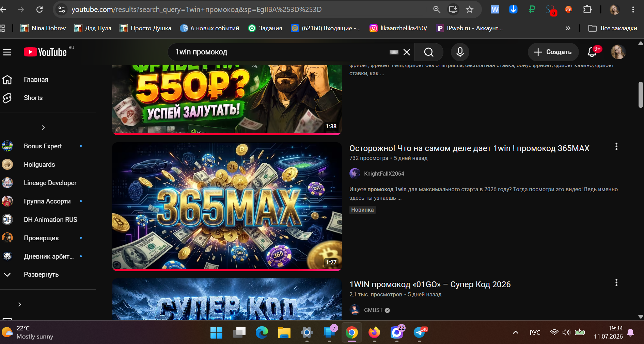Open the likaanzhelika450 Instagram bookmark
The height and width of the screenshot is (344, 644).
398,28
